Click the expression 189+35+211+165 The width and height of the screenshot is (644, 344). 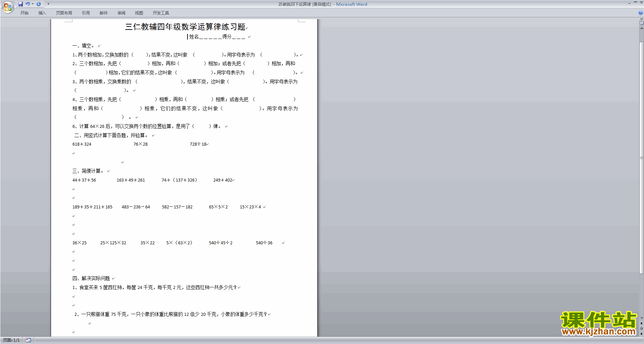92,207
